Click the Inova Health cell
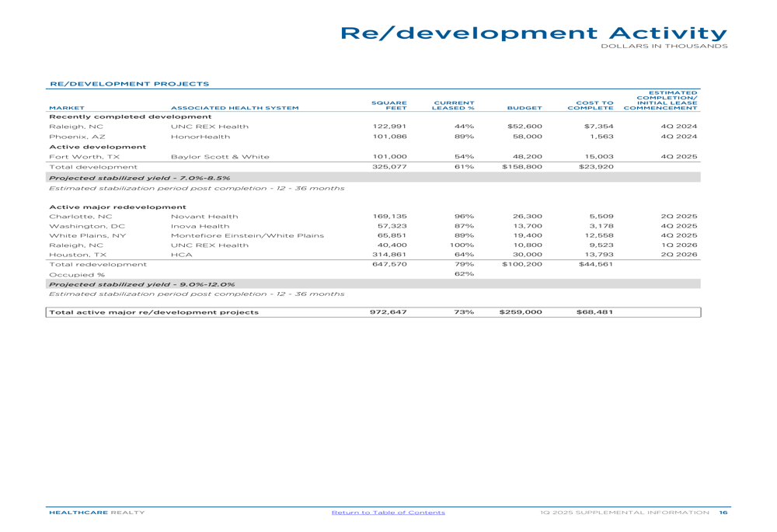777x532 pixels. [200, 226]
